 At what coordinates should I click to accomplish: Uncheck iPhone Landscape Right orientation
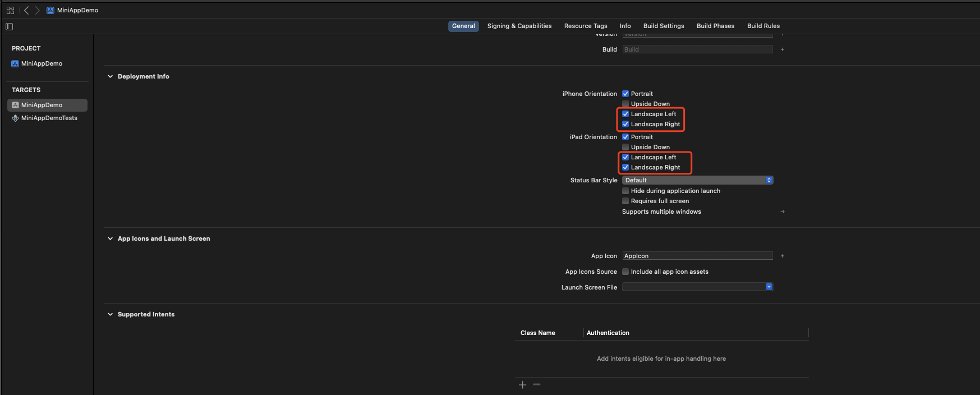(625, 124)
